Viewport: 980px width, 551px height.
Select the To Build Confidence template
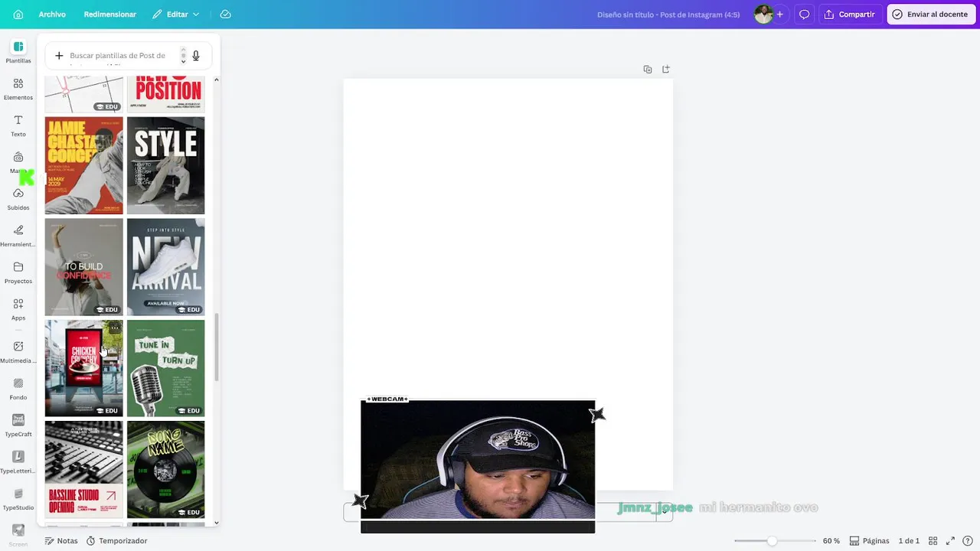[83, 267]
